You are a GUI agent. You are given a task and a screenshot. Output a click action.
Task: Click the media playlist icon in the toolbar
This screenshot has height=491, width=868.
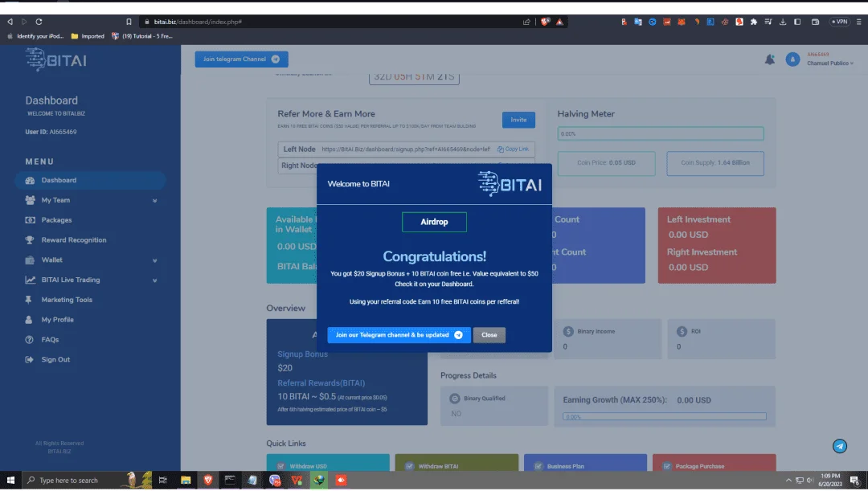point(768,22)
